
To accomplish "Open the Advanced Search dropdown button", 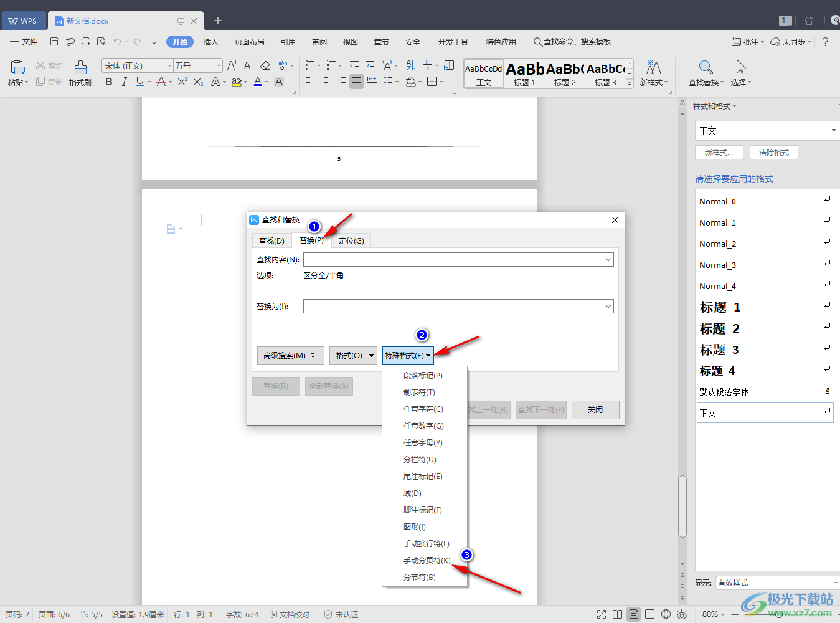I will (x=290, y=356).
